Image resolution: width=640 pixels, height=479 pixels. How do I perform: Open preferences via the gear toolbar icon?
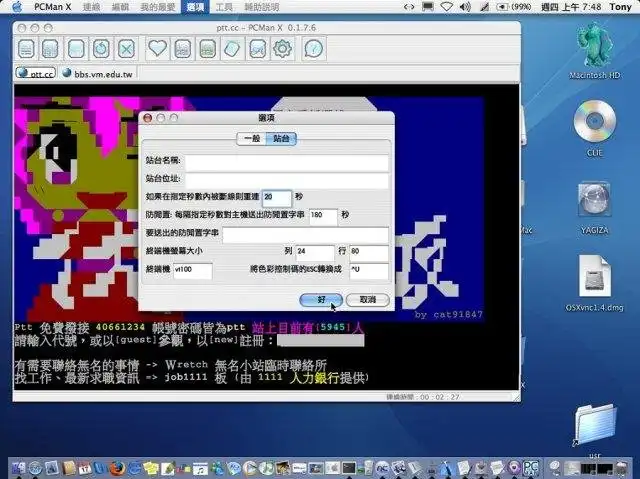click(282, 49)
